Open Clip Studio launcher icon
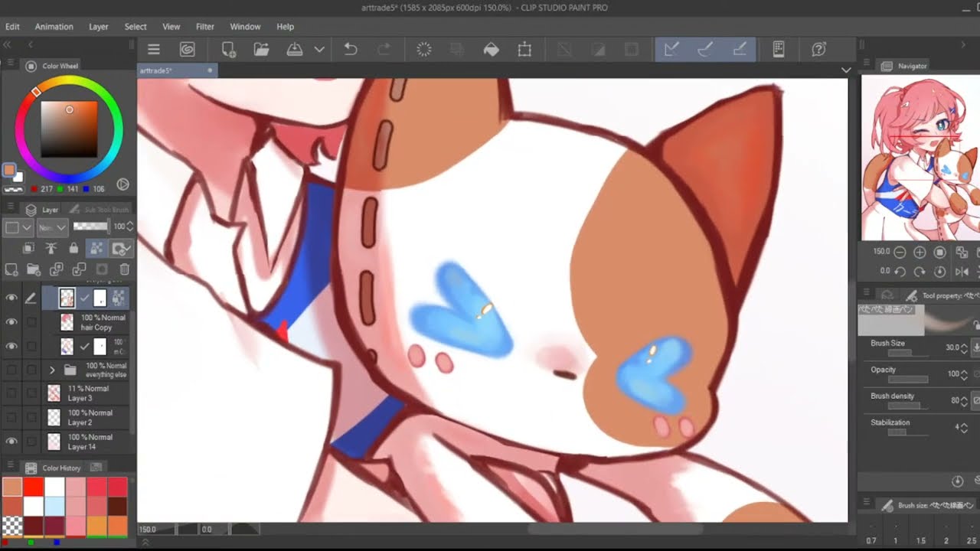The width and height of the screenshot is (980, 551). click(187, 50)
